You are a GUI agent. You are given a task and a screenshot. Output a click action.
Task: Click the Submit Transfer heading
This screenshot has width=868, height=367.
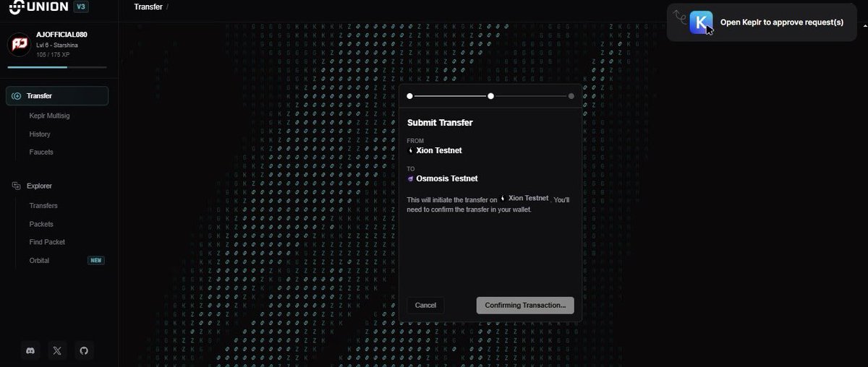pyautogui.click(x=440, y=123)
